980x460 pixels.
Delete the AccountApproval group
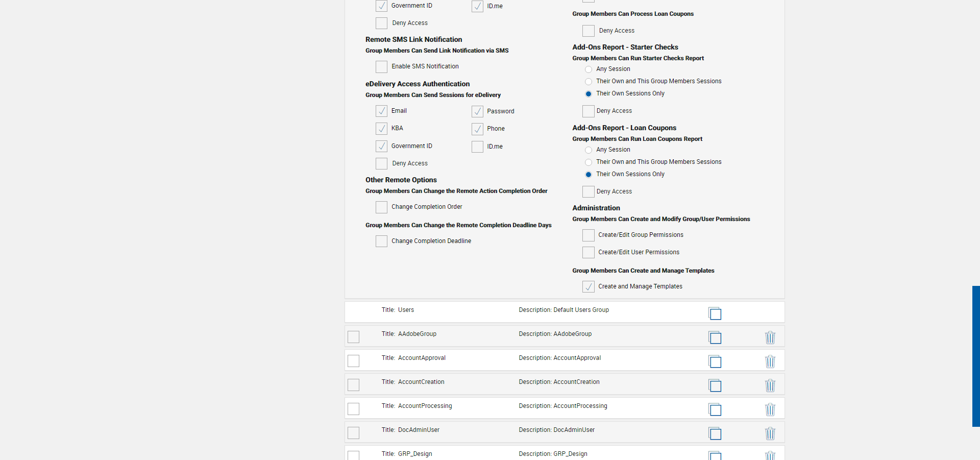[x=770, y=361]
